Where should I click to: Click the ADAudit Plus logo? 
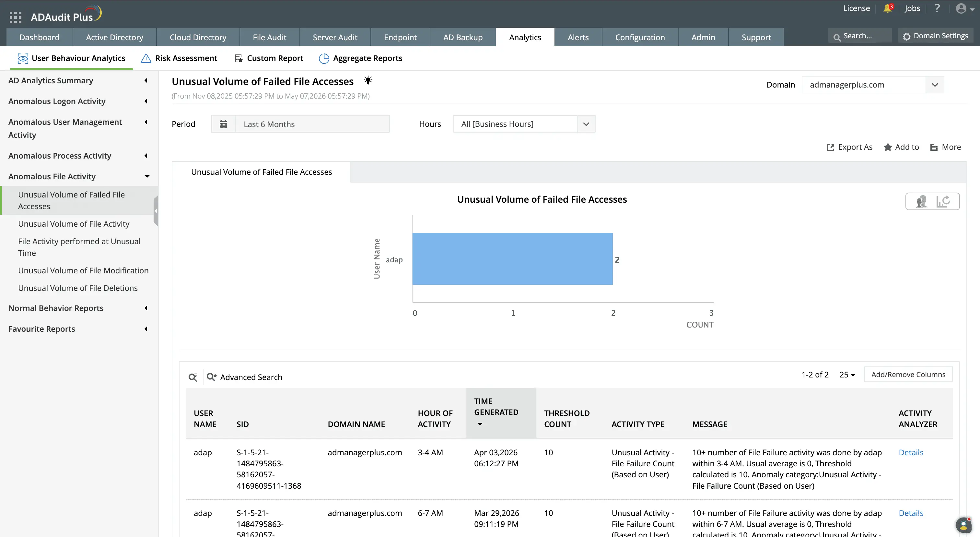coord(66,15)
